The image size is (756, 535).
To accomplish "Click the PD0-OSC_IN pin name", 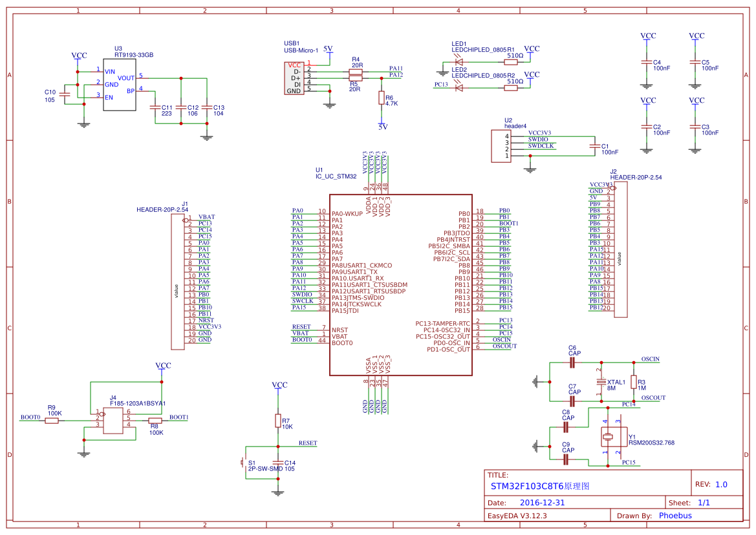I will (x=451, y=343).
